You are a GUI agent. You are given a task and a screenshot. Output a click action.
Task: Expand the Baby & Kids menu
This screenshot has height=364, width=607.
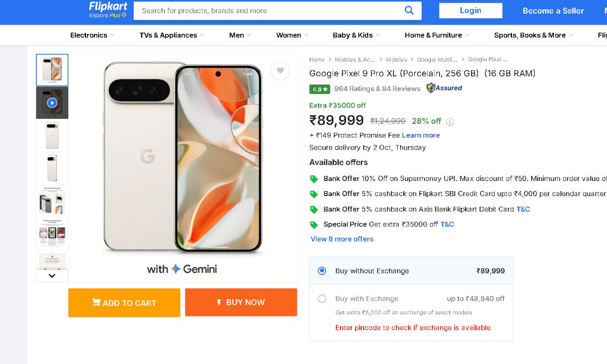click(356, 35)
